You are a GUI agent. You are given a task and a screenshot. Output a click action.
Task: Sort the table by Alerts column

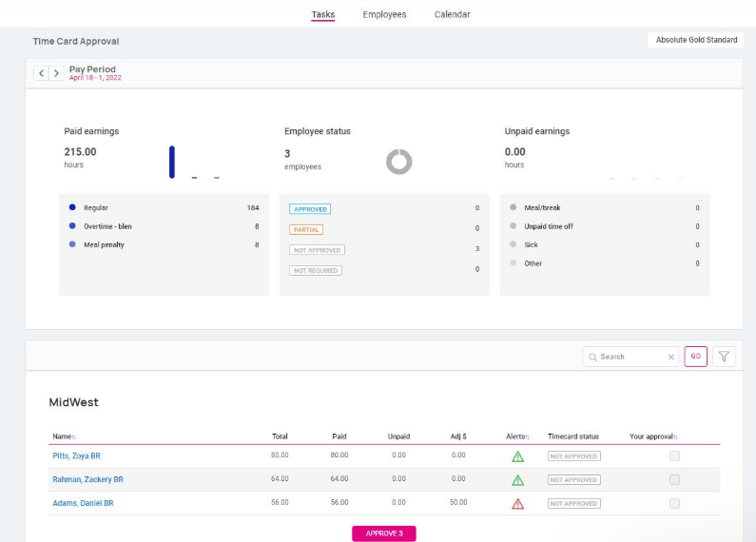[x=517, y=436]
